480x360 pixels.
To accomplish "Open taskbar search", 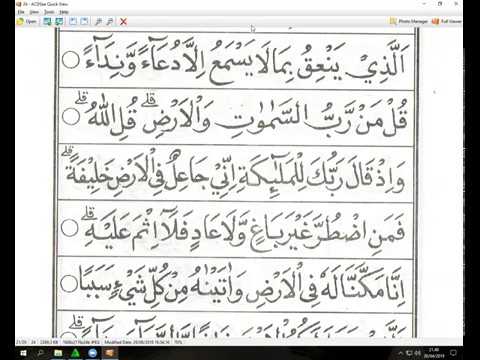I will click(41, 353).
